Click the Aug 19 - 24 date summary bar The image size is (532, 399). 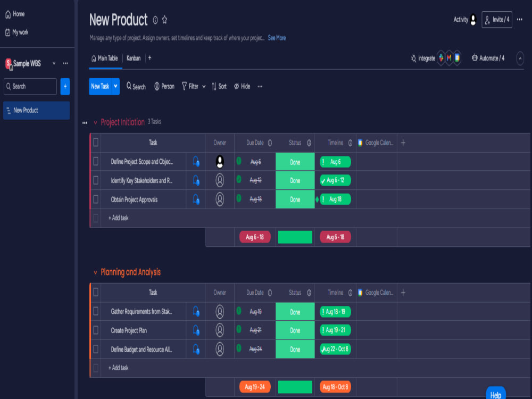pyautogui.click(x=255, y=387)
